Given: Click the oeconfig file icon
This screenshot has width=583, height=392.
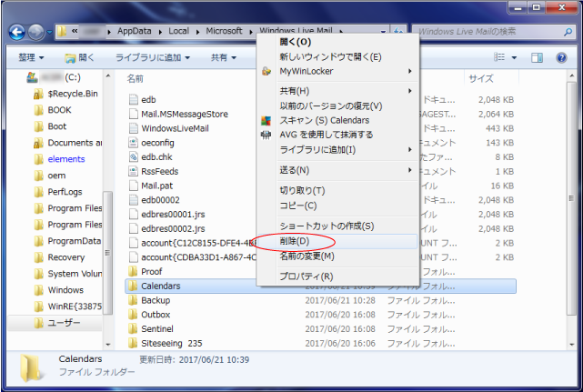Looking at the screenshot, I should [133, 143].
